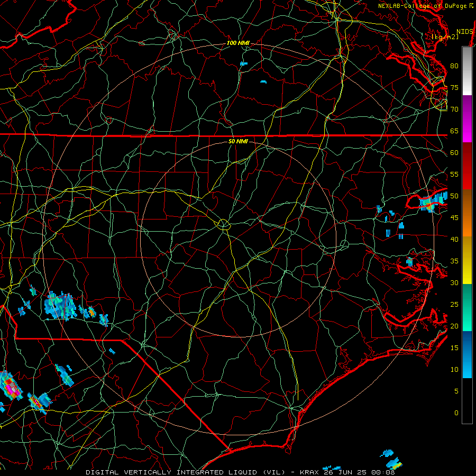Viewport: 476px width, 476px height.
Task: Click the brown-orange segment of the color scale
Action: click(x=467, y=213)
